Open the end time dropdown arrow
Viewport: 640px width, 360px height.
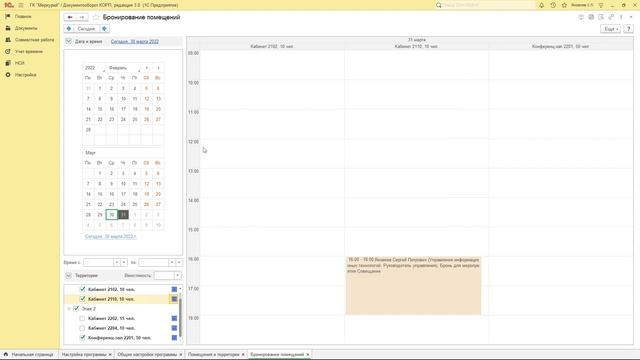click(x=172, y=262)
